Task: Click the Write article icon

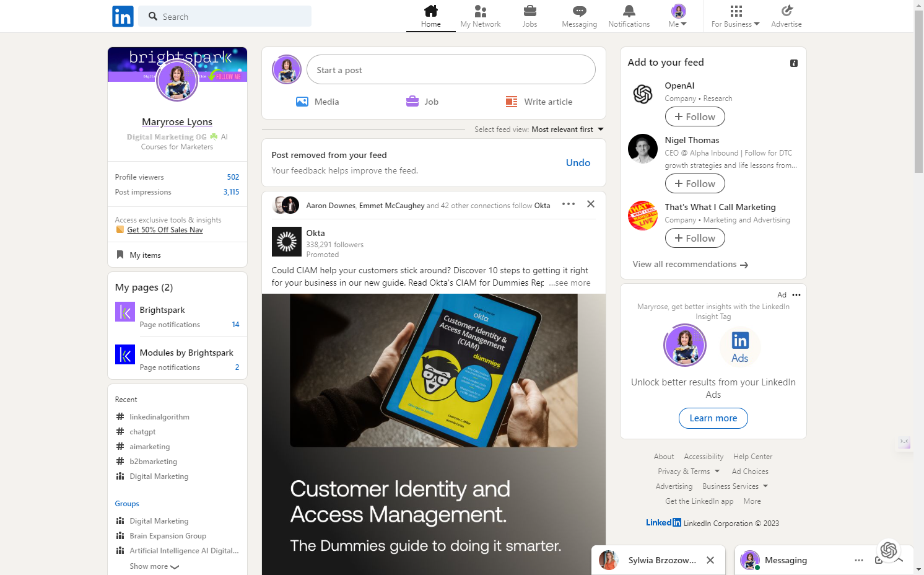Action: 512,102
